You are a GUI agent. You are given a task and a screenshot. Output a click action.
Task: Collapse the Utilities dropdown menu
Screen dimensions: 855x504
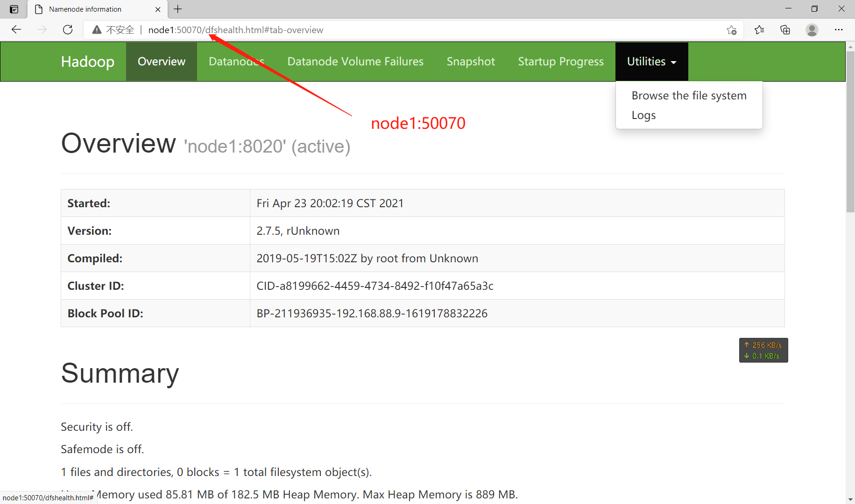click(x=651, y=62)
